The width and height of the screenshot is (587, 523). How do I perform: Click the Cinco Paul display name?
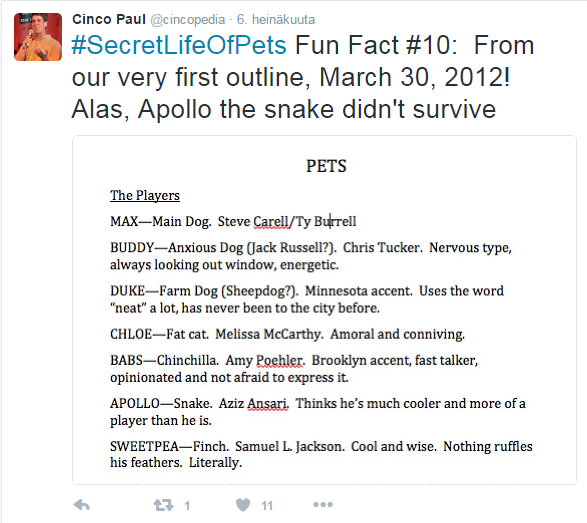tap(109, 19)
